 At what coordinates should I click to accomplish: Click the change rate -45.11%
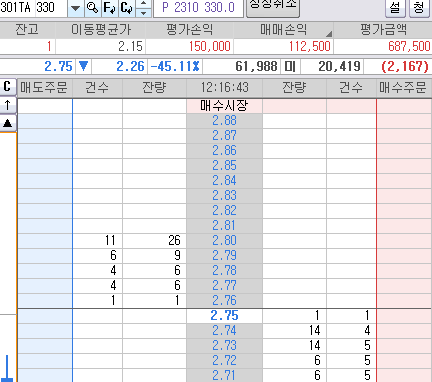point(175,66)
